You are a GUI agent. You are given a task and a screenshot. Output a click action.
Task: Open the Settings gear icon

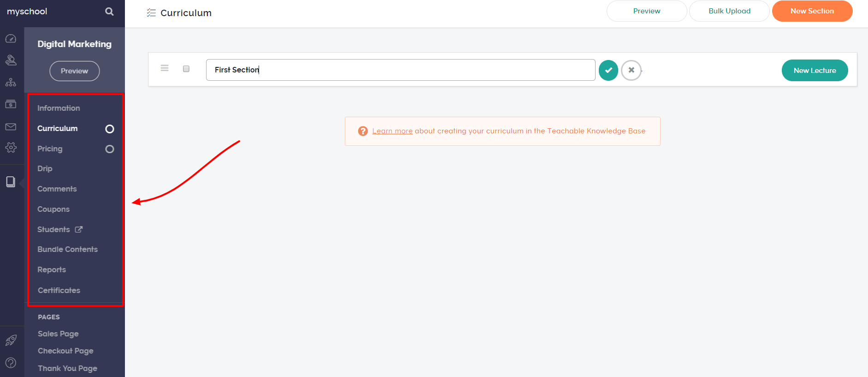(x=11, y=148)
